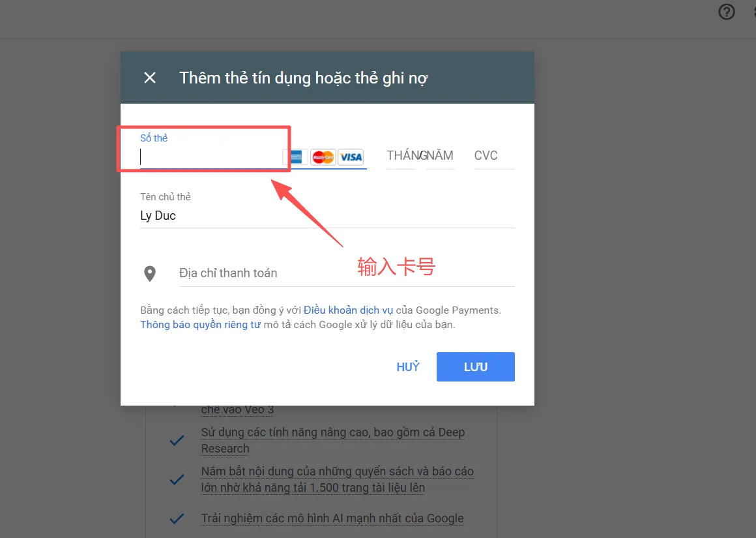Screen dimensions: 756x538
Task: Close the add card dialog with X
Action: [150, 78]
